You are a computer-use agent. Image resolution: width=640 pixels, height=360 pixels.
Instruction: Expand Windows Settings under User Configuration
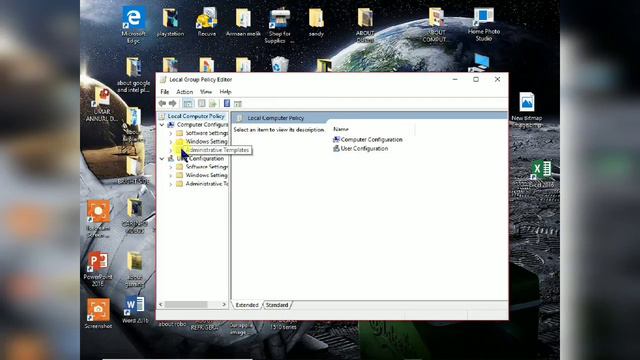(x=171, y=175)
